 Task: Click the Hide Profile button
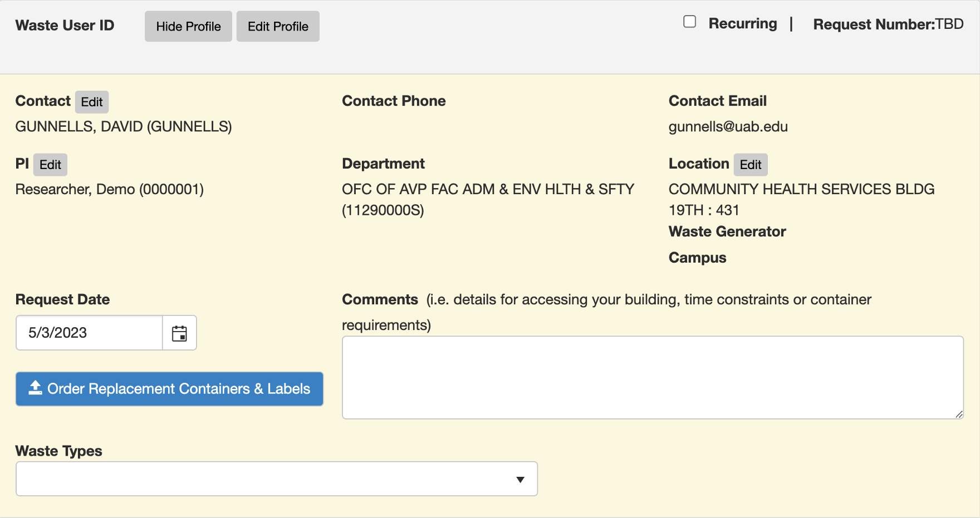tap(188, 26)
